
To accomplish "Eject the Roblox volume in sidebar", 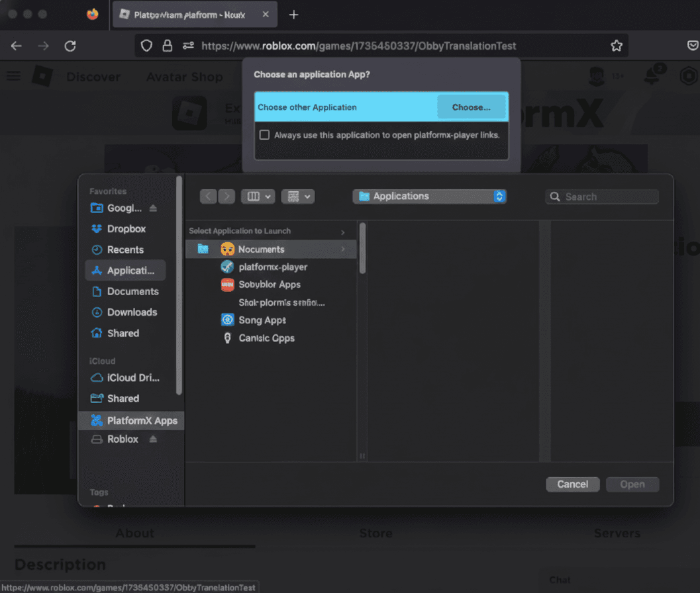I will point(153,439).
